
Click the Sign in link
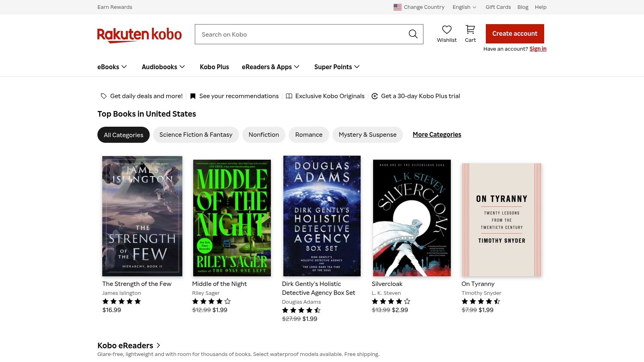pyautogui.click(x=538, y=49)
